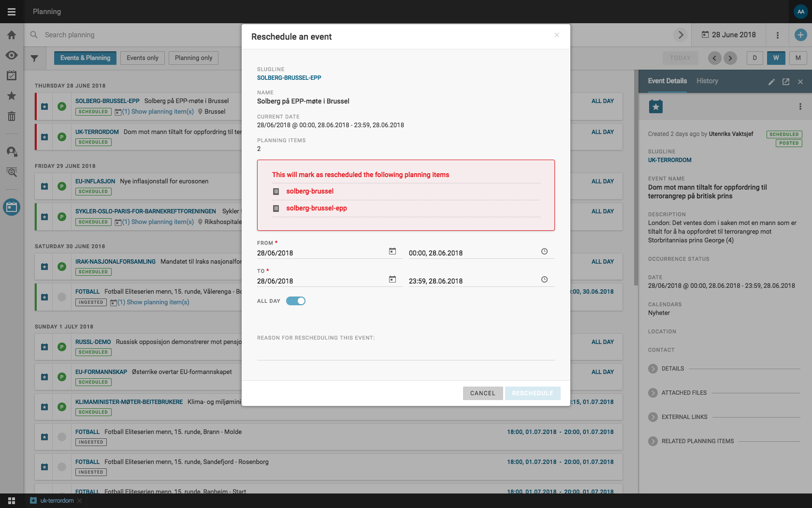Open event in new window via external link icon
The width and height of the screenshot is (812, 508).
[x=786, y=82]
